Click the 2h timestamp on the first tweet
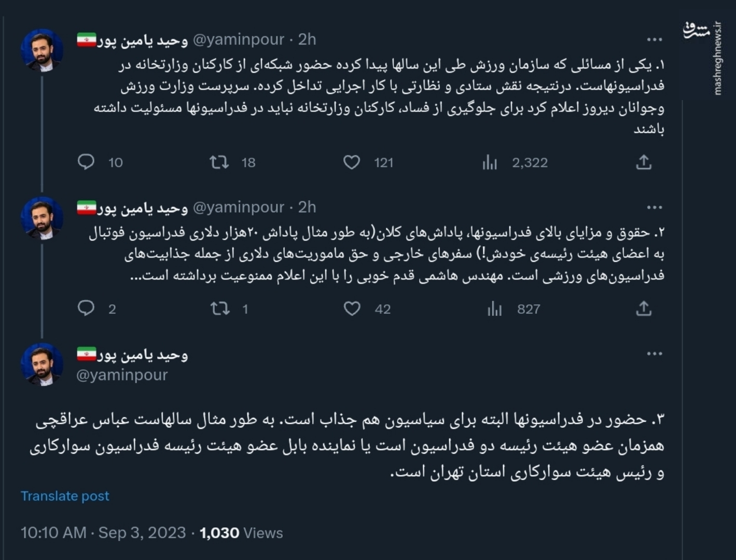Viewport: 736px width, 560px height. pos(306,39)
